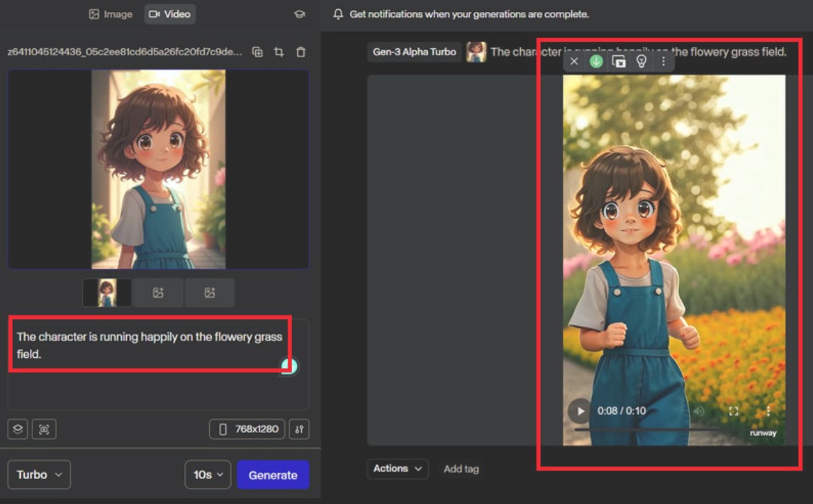Download the video with green arrow icon

tap(596, 62)
